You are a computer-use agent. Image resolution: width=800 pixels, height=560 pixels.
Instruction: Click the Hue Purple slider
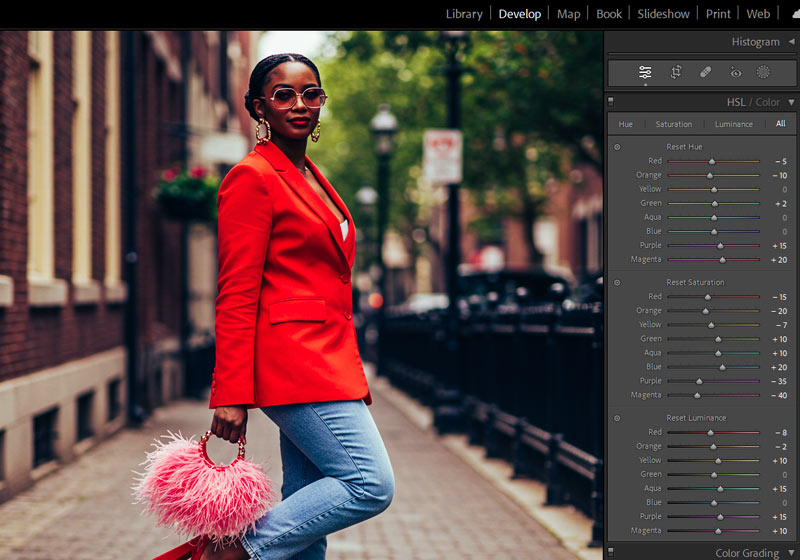coord(713,246)
